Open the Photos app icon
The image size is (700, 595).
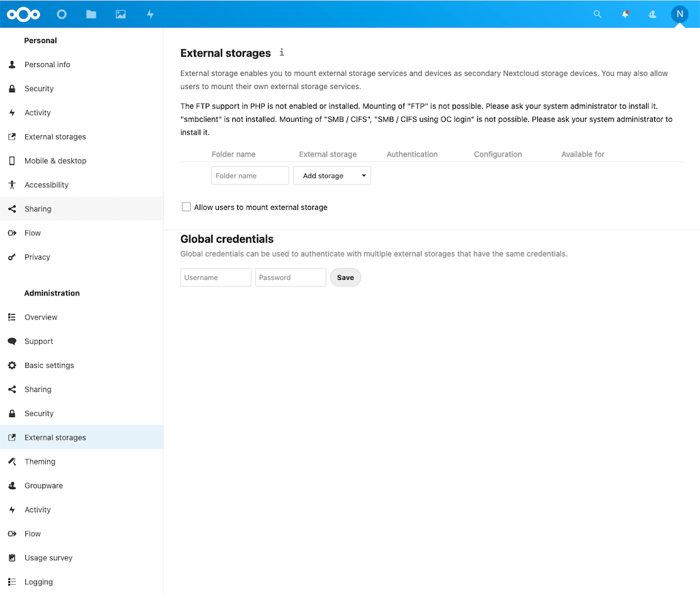point(120,14)
